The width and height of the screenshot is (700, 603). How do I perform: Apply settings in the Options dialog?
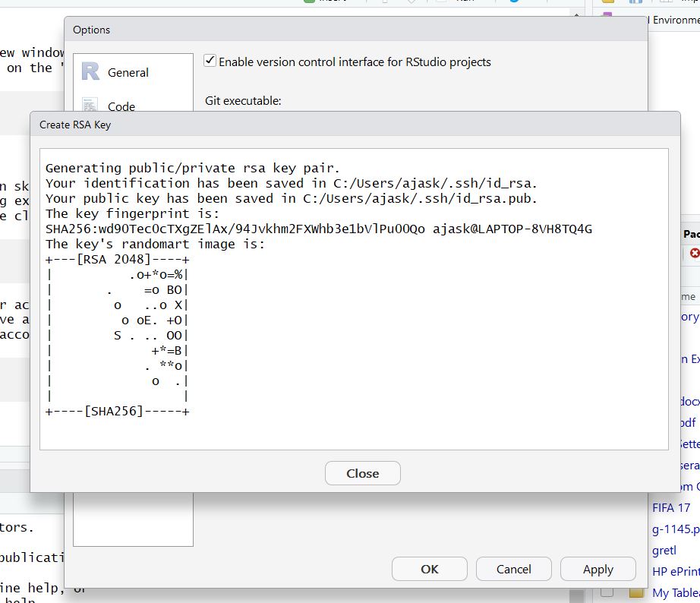[598, 569]
